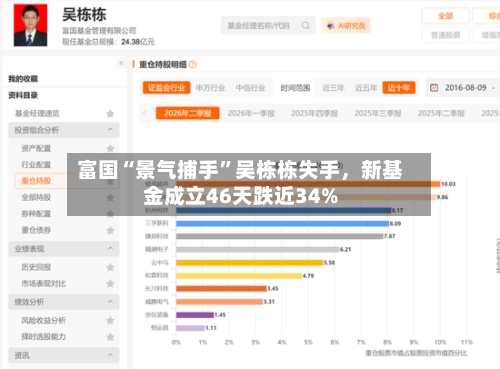Screen dimensions: 500x369
Task: Switch to 证监会行业 classification
Action: pyautogui.click(x=166, y=88)
